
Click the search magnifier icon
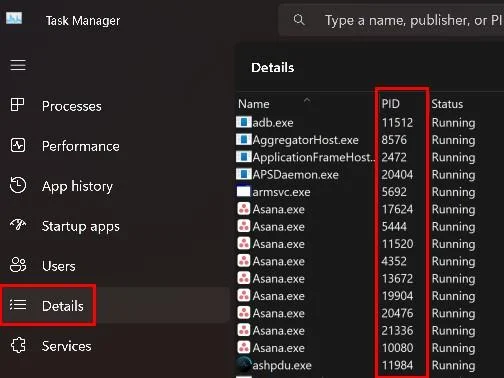tap(299, 20)
